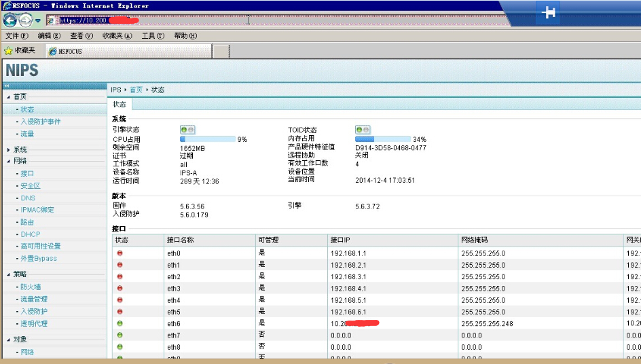Collapse the 策略 tree section
This screenshot has width=641, height=364.
tap(9, 274)
